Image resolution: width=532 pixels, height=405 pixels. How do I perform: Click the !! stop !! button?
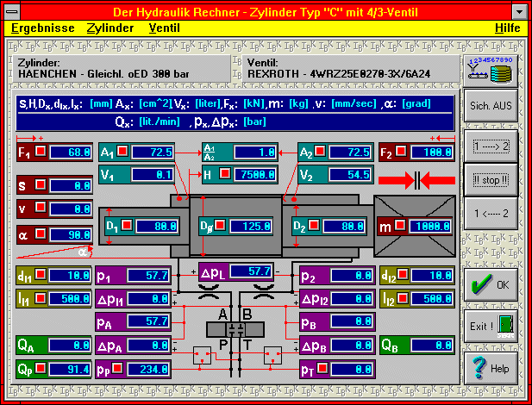[x=491, y=180]
